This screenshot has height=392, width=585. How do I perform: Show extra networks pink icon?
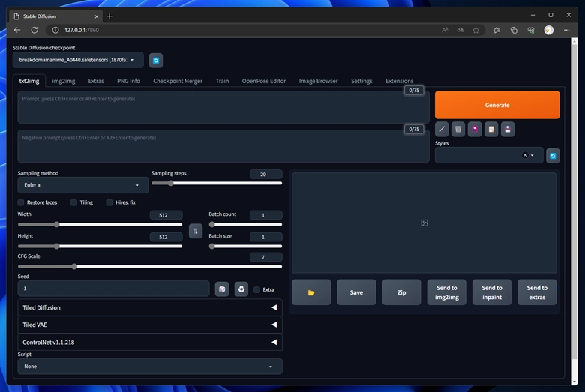(x=475, y=130)
